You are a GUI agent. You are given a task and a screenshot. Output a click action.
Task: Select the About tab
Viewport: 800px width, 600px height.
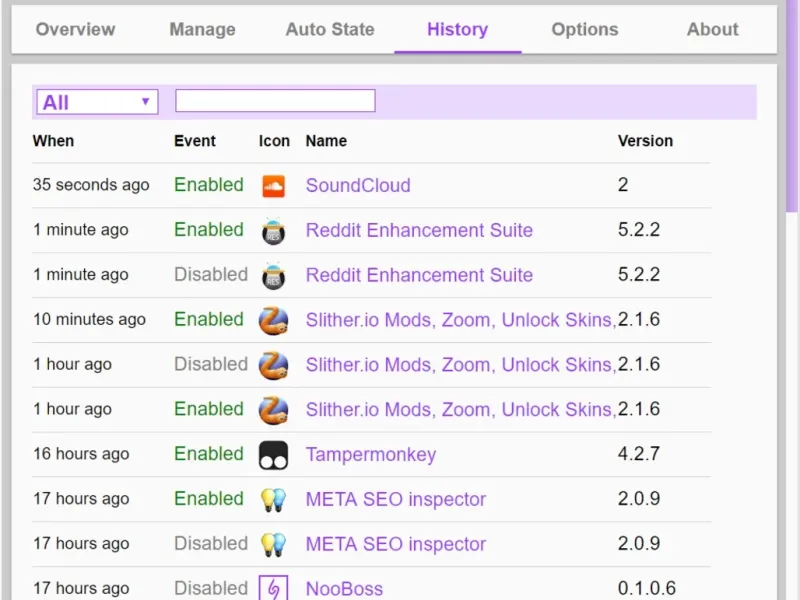click(712, 29)
